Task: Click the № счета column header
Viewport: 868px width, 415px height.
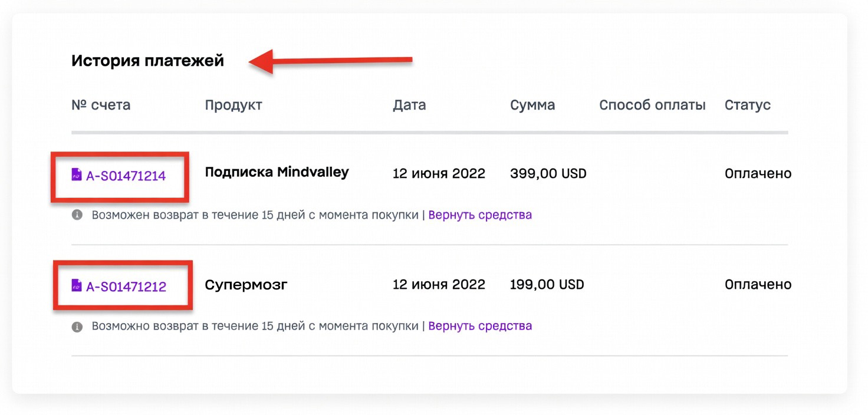Action: [x=101, y=106]
